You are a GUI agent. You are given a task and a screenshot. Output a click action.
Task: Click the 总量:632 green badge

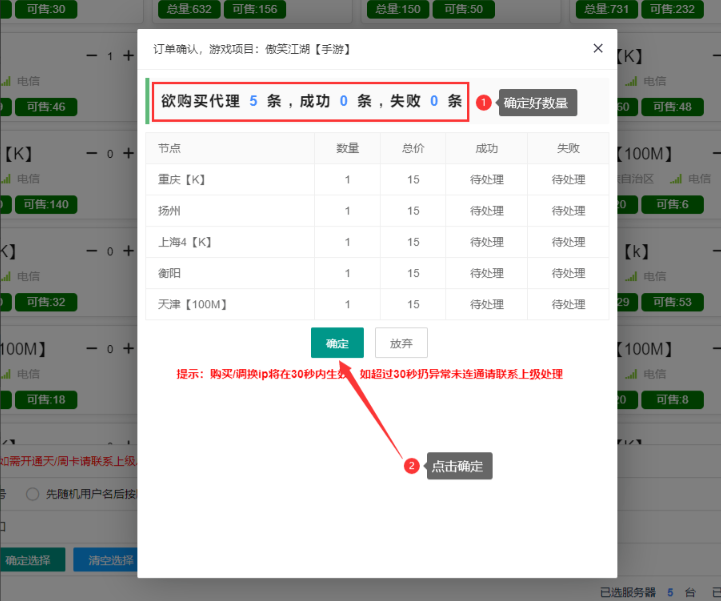tap(189, 9)
